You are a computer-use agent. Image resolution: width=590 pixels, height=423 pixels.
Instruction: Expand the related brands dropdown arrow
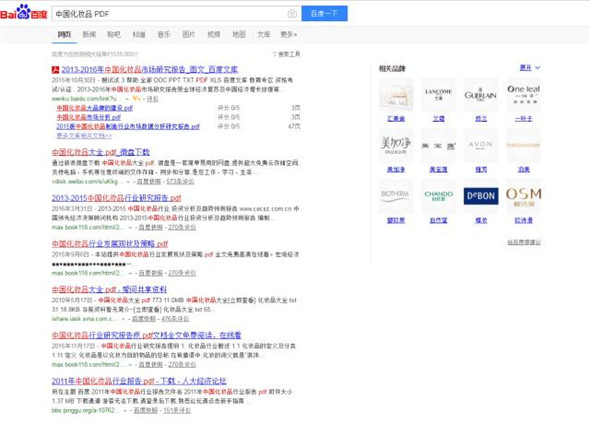point(537,68)
